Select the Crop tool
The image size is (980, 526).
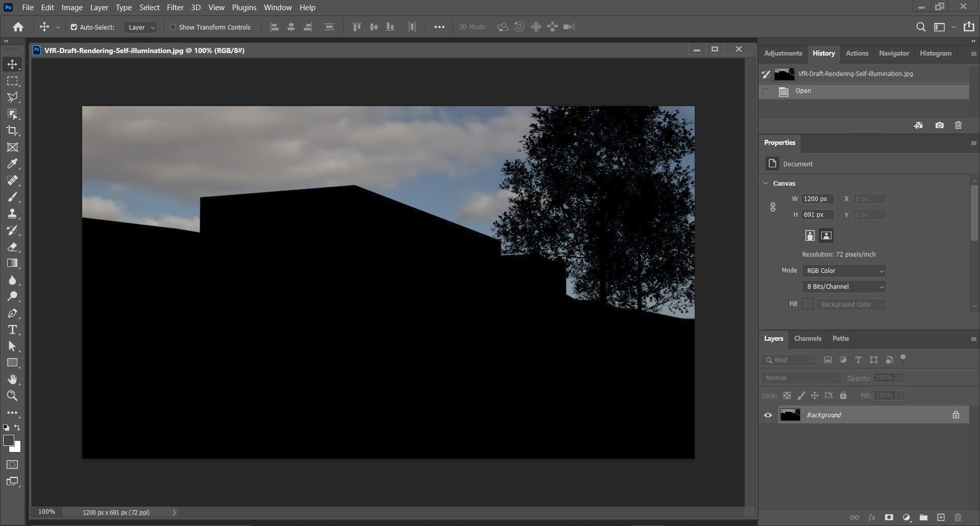click(x=12, y=131)
